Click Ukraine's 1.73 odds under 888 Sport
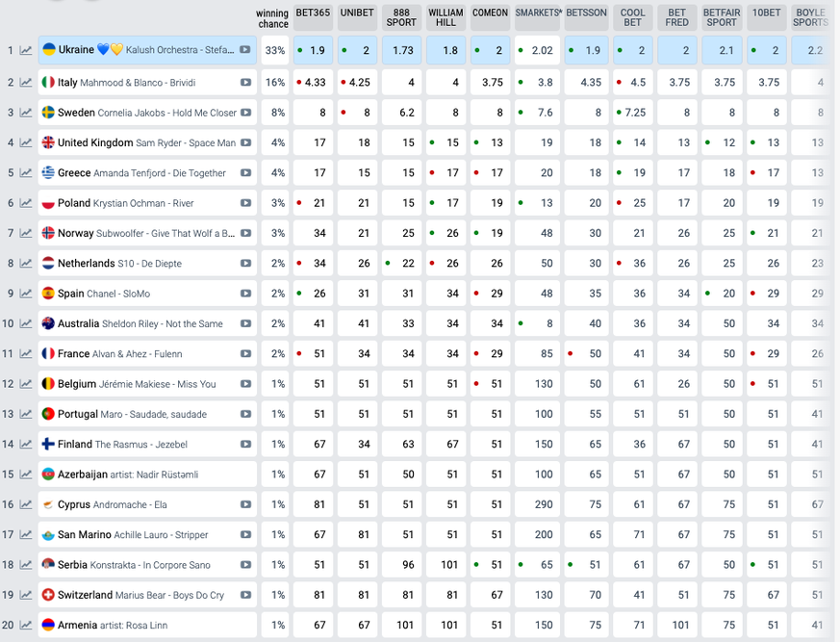This screenshot has height=642, width=840. pos(401,50)
